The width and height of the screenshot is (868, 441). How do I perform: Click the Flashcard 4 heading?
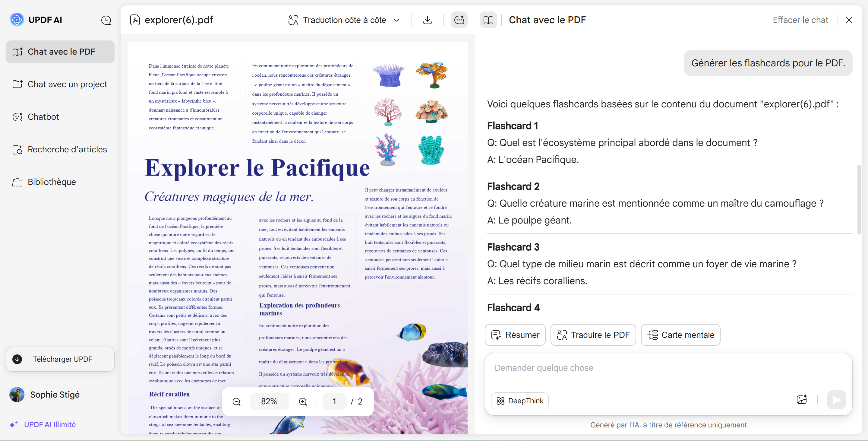(x=513, y=308)
